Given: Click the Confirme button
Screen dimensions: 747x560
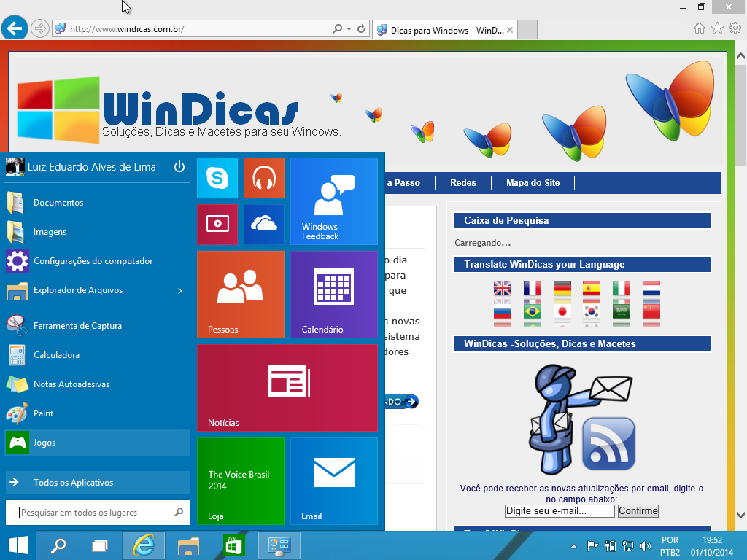Looking at the screenshot, I should point(638,511).
